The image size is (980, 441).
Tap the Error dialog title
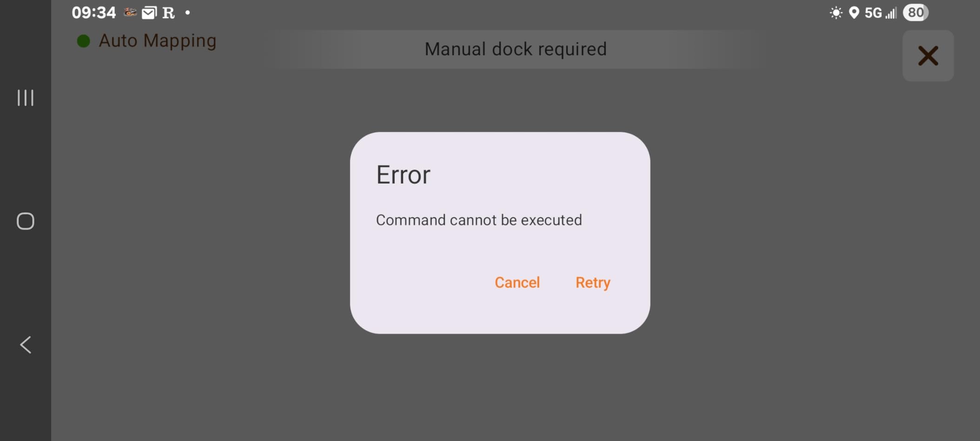403,175
